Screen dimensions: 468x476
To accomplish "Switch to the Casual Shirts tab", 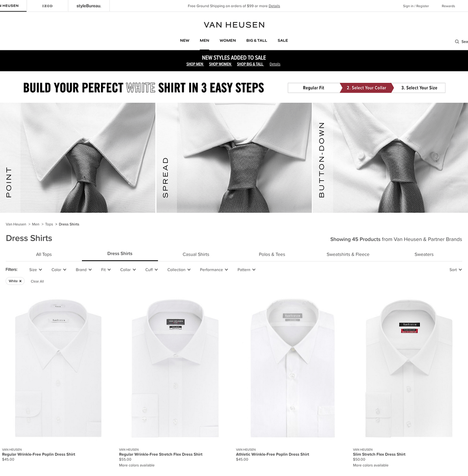I will coord(196,254).
